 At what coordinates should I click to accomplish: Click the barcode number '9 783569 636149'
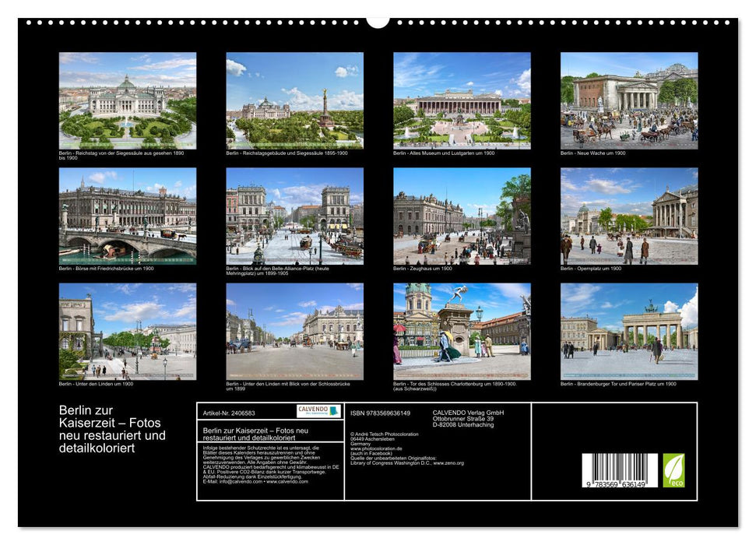[x=617, y=484]
